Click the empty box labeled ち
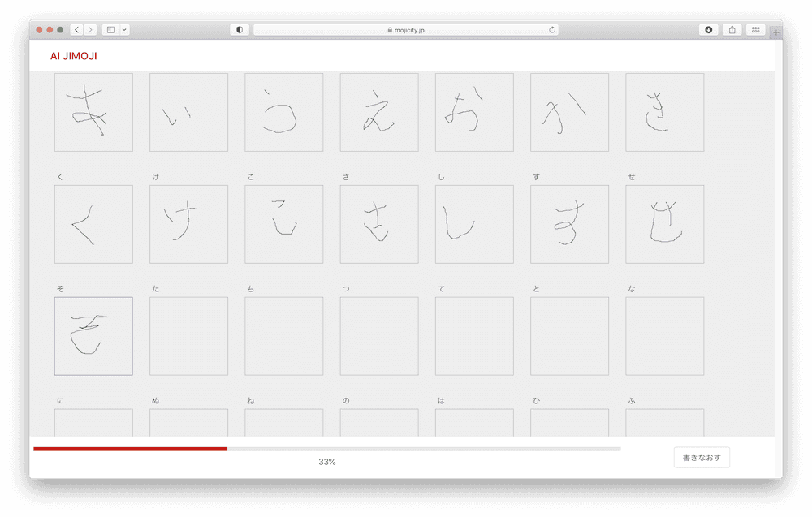This screenshot has height=517, width=812. pos(284,336)
